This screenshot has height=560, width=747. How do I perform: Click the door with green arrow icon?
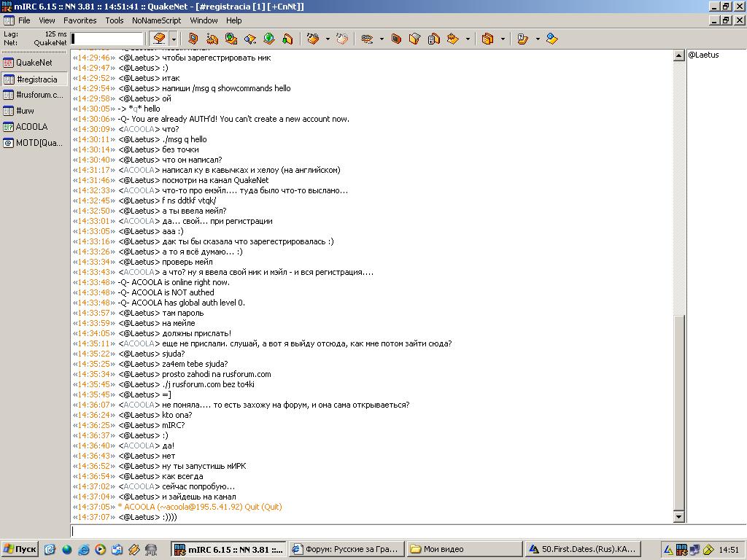pos(287,39)
